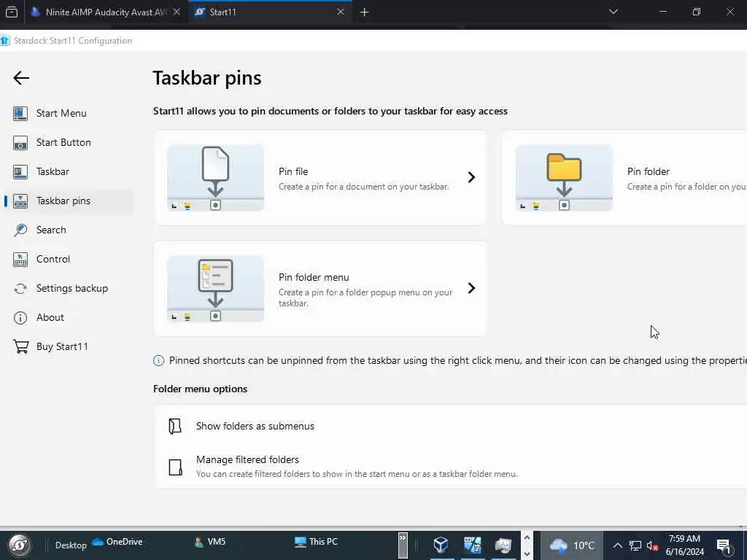Open This PC from the taskbar
Screen dimensions: 747x560
tap(316, 542)
